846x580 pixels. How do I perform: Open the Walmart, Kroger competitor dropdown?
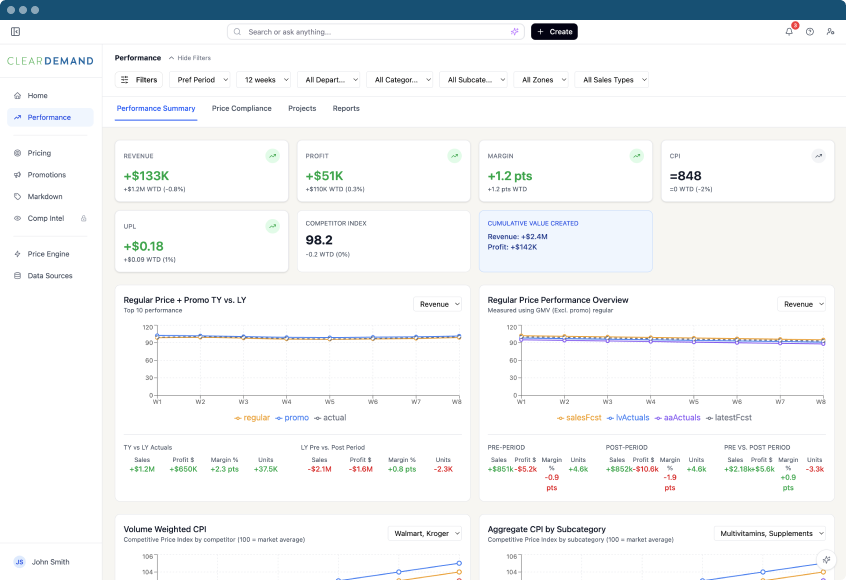tap(425, 534)
